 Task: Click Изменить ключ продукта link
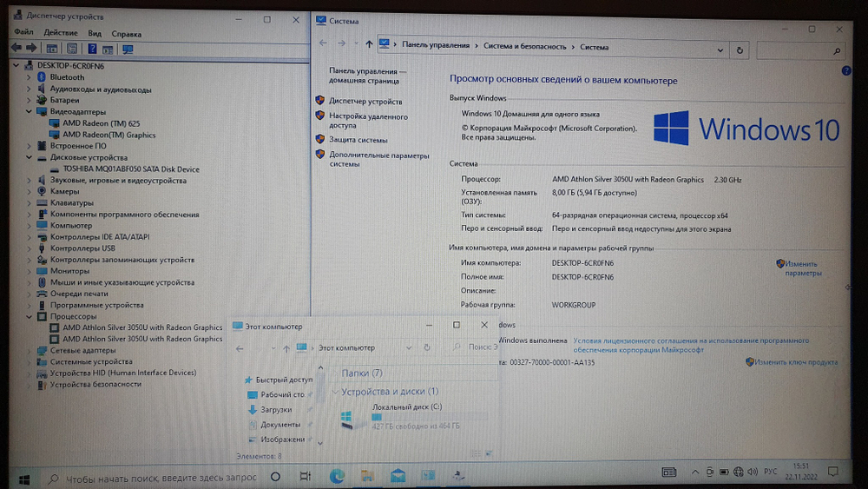(795, 362)
